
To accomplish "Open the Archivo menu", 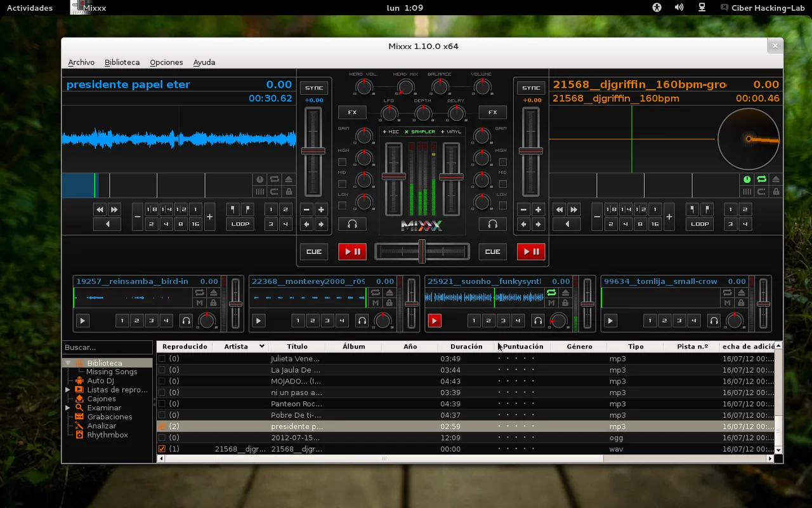I will pos(81,62).
